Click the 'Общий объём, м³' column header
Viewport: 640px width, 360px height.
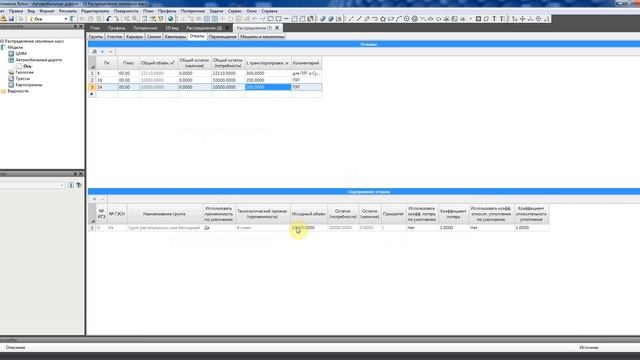click(x=158, y=63)
